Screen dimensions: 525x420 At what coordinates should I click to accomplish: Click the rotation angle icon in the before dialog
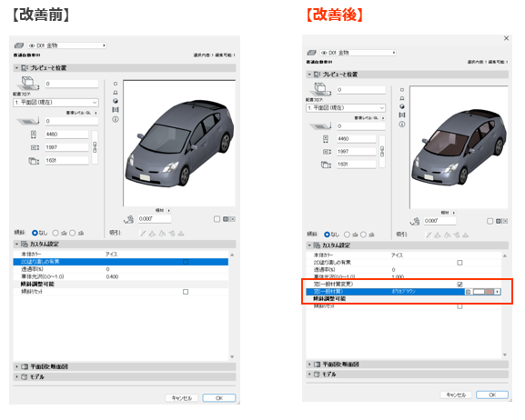tap(129, 219)
